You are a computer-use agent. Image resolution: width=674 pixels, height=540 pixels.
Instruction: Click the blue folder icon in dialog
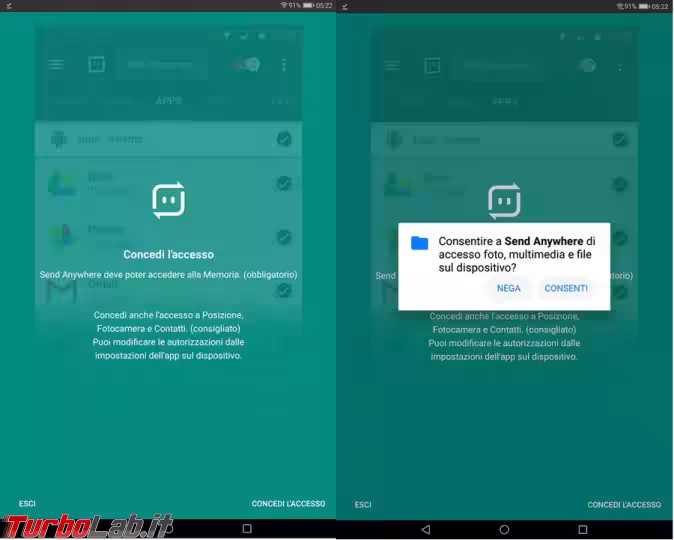pos(420,243)
